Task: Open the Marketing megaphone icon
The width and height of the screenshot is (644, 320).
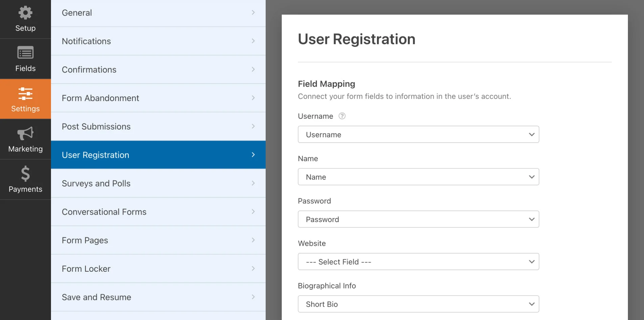Action: coord(25,134)
